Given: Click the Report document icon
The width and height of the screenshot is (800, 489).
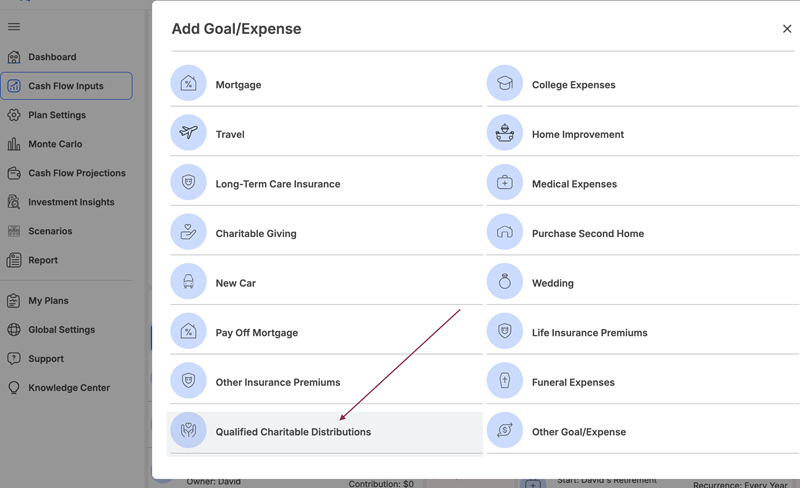Looking at the screenshot, I should point(14,260).
